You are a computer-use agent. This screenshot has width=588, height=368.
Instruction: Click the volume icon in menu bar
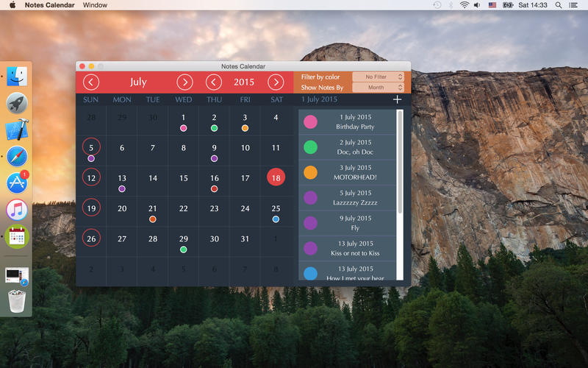click(477, 5)
